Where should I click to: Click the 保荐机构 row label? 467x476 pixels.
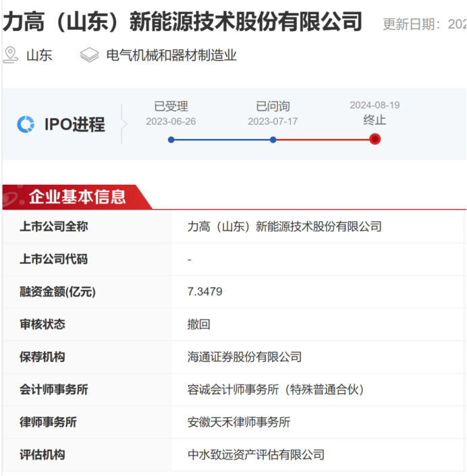pos(43,357)
